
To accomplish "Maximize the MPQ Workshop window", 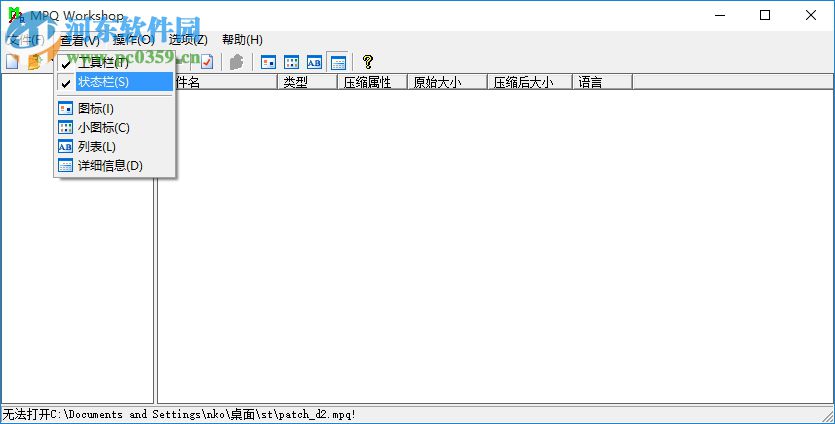I will coord(765,15).
